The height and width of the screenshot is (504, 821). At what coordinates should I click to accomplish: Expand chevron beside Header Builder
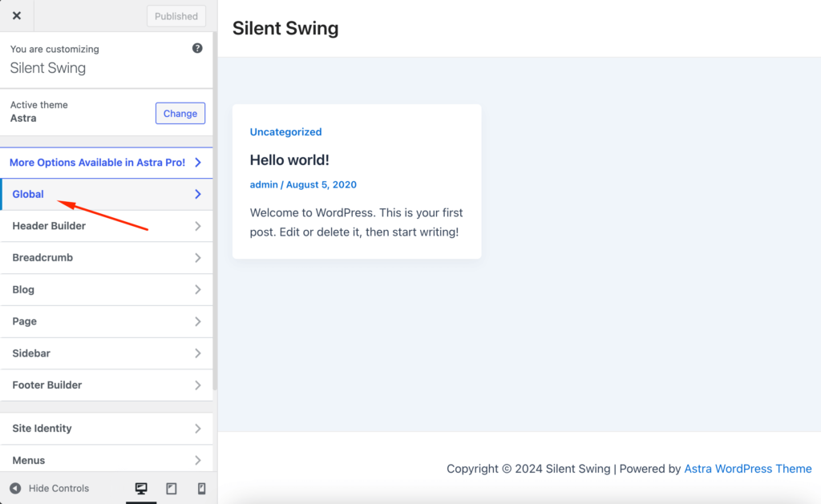tap(198, 226)
